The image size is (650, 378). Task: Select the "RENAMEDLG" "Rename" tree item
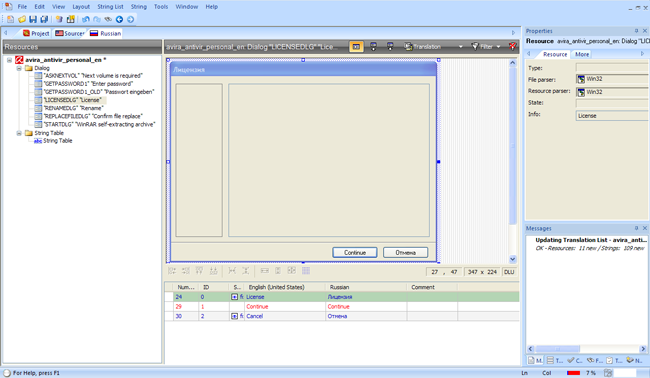[x=73, y=108]
